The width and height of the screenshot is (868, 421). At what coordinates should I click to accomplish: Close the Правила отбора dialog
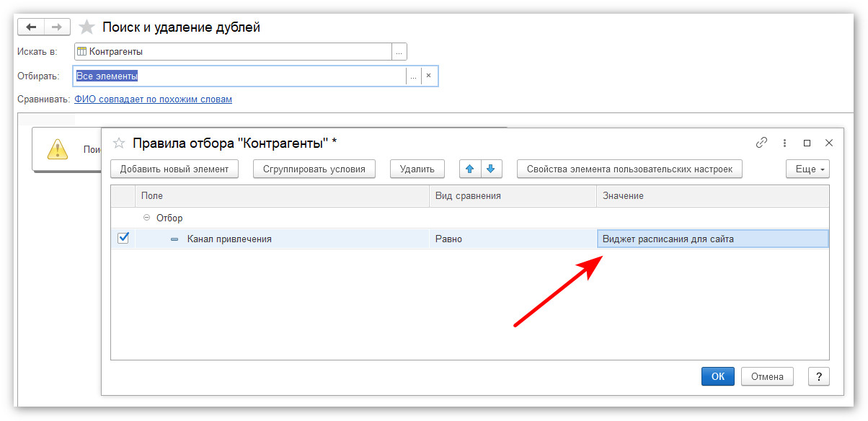tap(829, 143)
